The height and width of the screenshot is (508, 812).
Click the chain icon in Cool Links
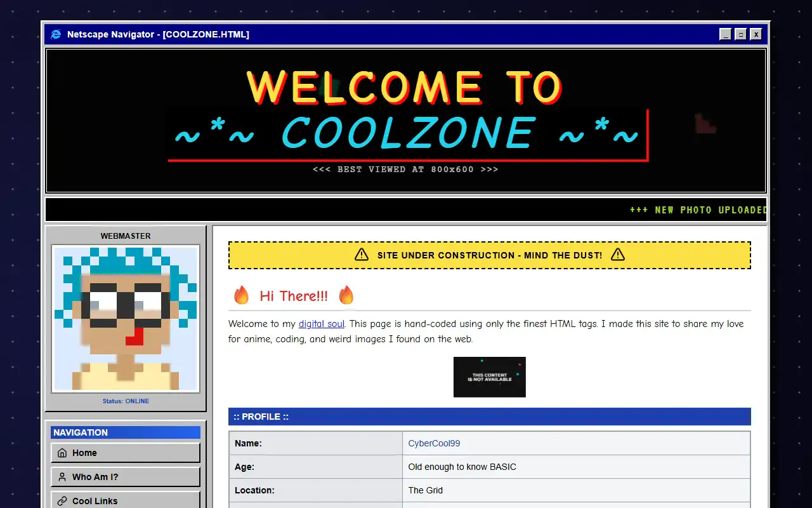click(x=62, y=501)
